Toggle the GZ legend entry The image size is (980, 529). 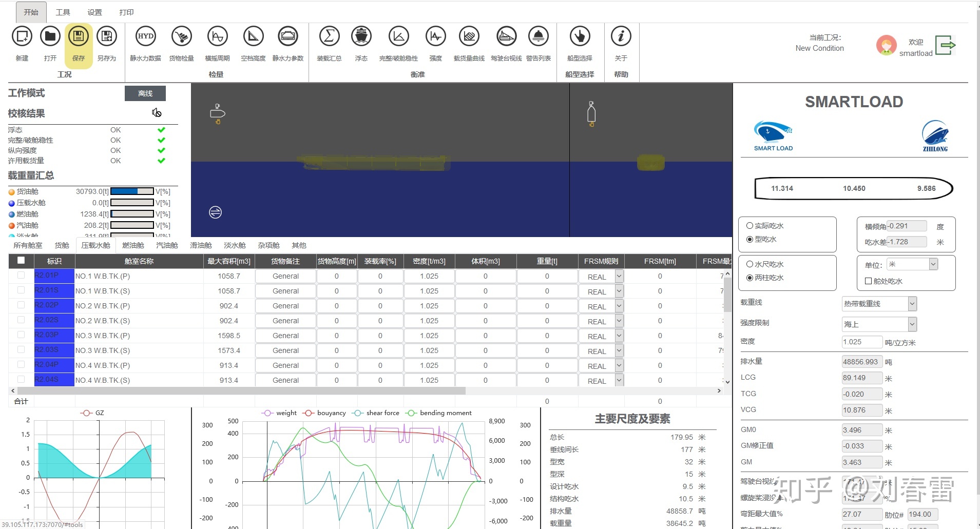(92, 413)
